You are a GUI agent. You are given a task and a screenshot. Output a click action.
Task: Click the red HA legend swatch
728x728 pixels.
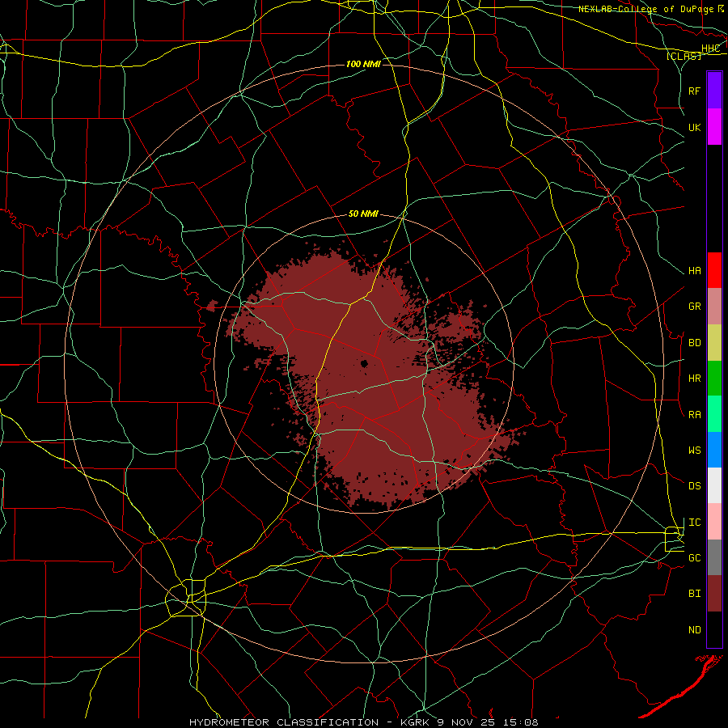[x=714, y=270]
